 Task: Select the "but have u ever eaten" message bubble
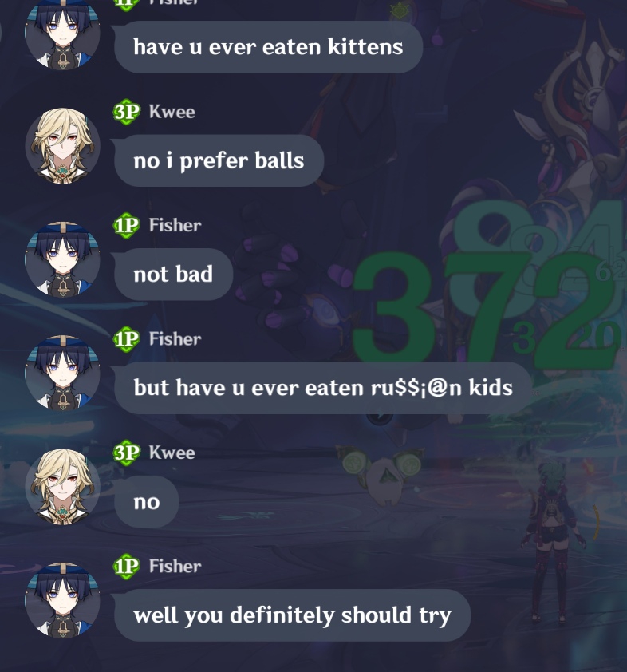[x=321, y=387]
